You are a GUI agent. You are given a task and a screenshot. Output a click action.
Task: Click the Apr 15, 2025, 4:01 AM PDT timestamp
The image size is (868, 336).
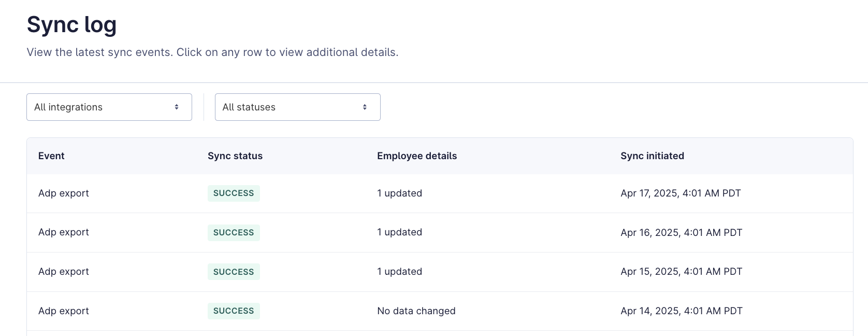click(682, 272)
